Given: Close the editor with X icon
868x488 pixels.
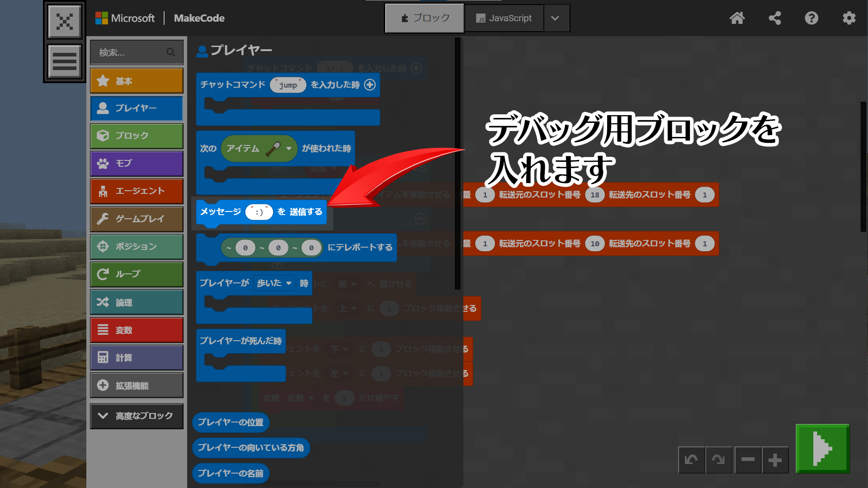Looking at the screenshot, I should tap(65, 21).
